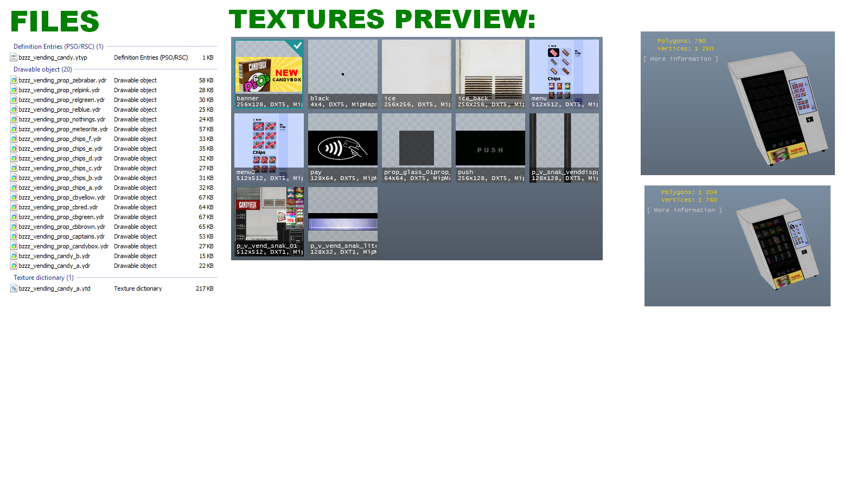868x488 pixels.
Task: Select the ice_back texture thumbnail
Action: pyautogui.click(x=490, y=74)
